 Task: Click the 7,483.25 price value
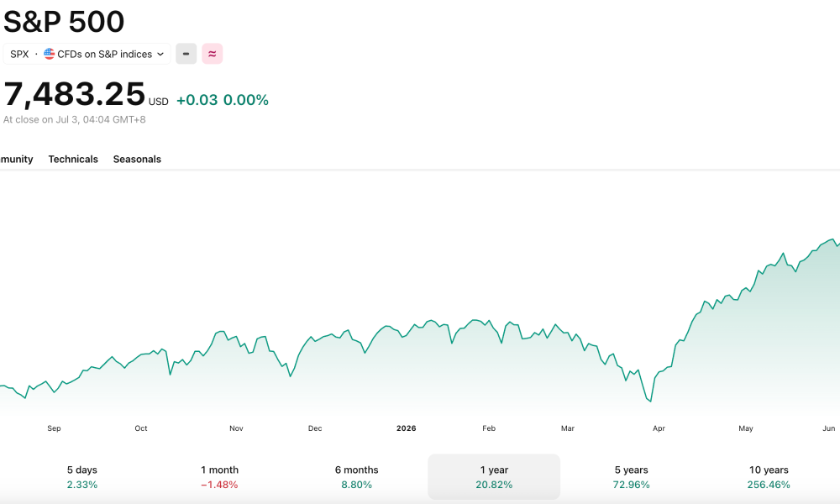pos(75,94)
